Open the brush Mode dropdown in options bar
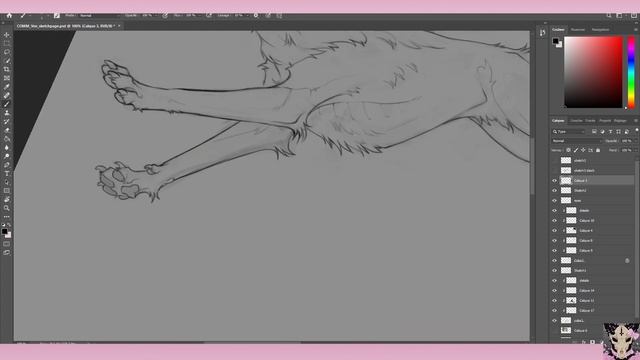640x360 pixels. click(x=99, y=16)
